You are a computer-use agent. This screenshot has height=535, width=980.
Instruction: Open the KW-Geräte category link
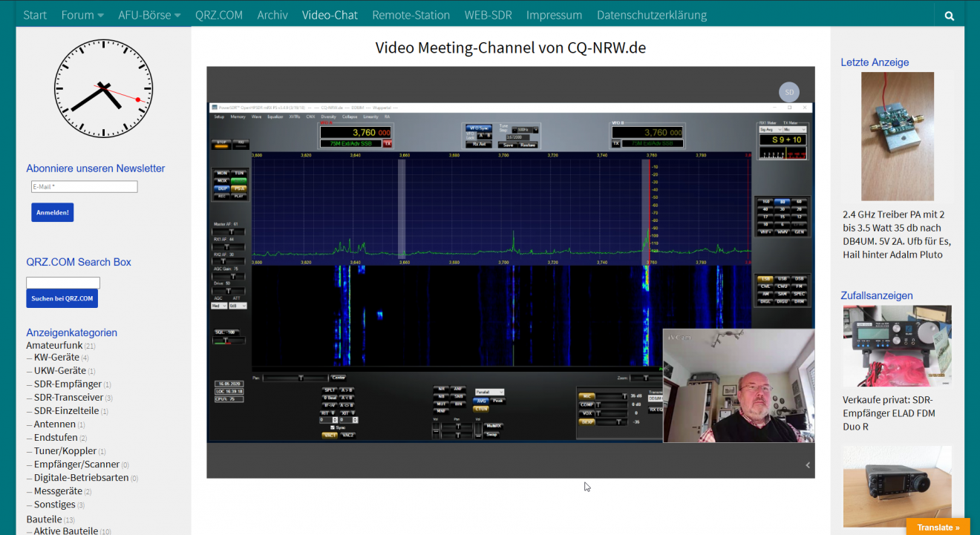56,358
